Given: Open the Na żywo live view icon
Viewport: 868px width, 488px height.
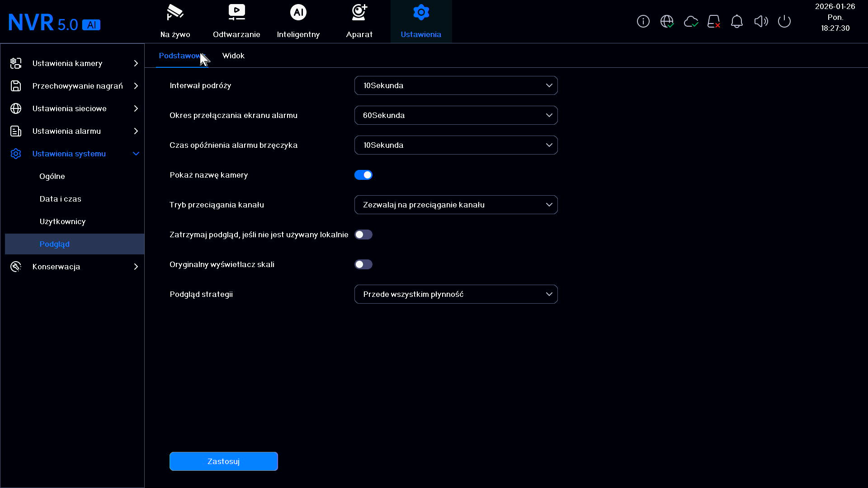Looking at the screenshot, I should 175,13.
